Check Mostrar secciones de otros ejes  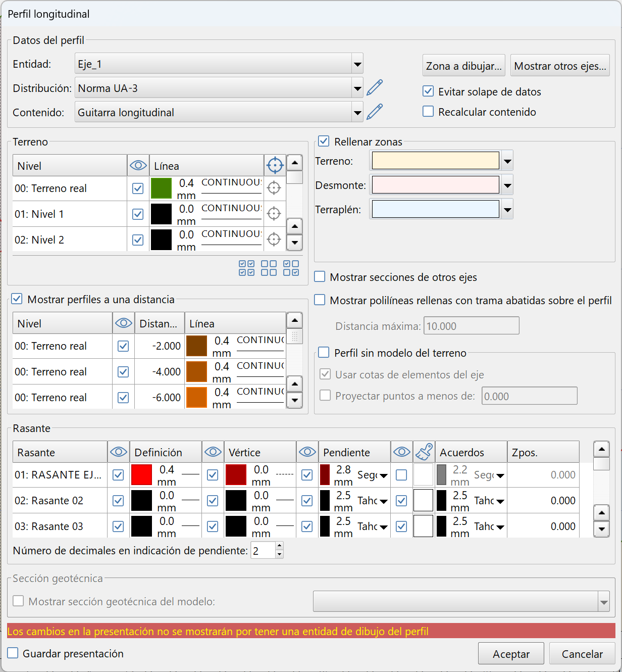tap(320, 277)
